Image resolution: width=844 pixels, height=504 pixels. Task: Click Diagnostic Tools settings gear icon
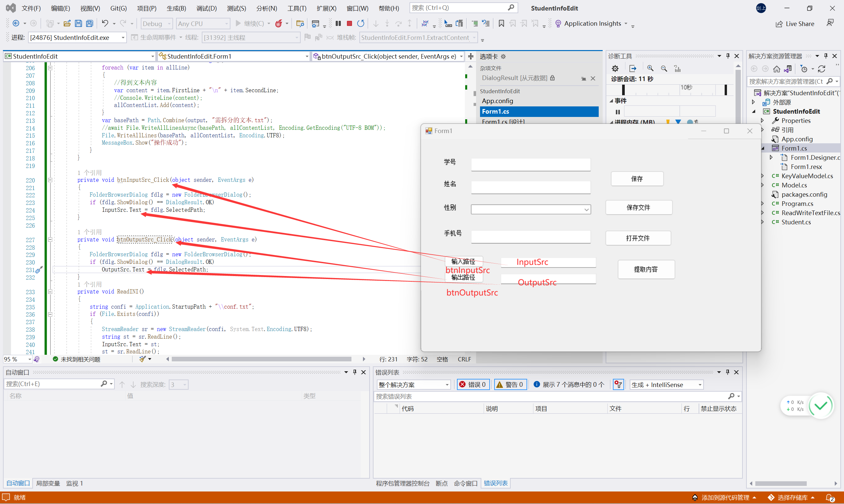615,69
